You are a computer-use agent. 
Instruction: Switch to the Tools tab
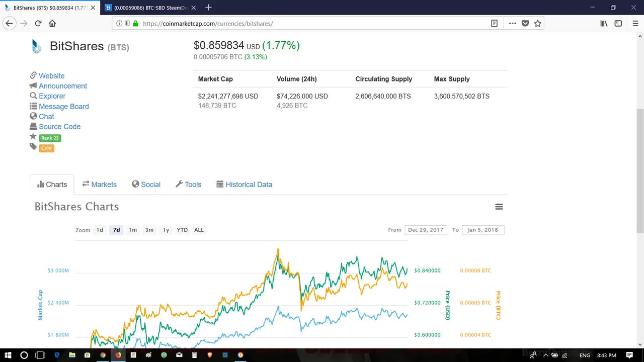point(189,185)
